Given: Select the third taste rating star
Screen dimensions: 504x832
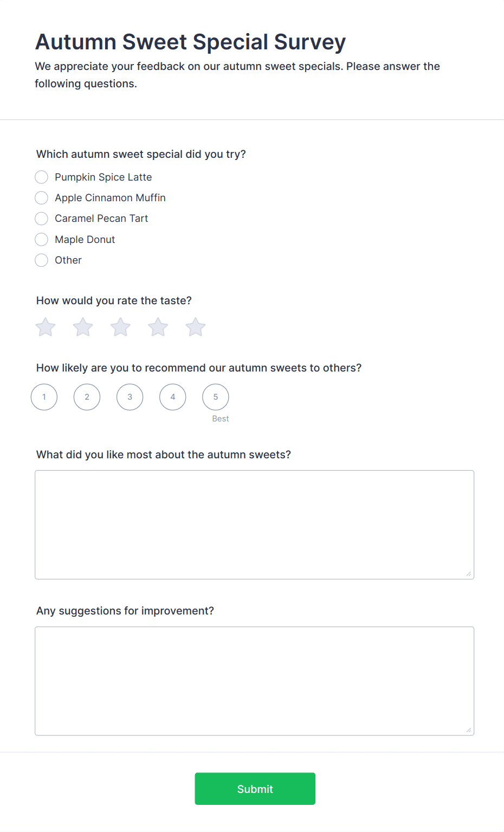Looking at the screenshot, I should (x=120, y=327).
